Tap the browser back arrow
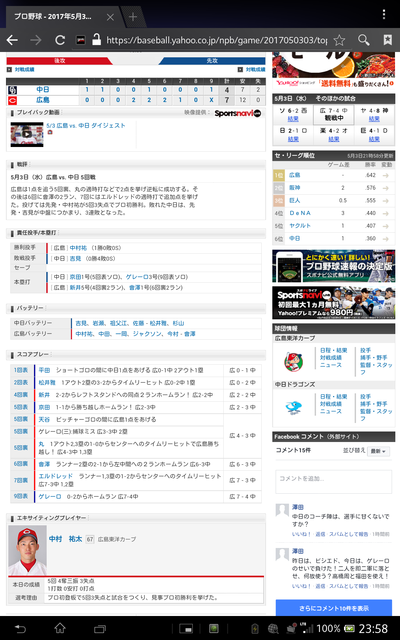This screenshot has height=640, width=400. [x=13, y=40]
